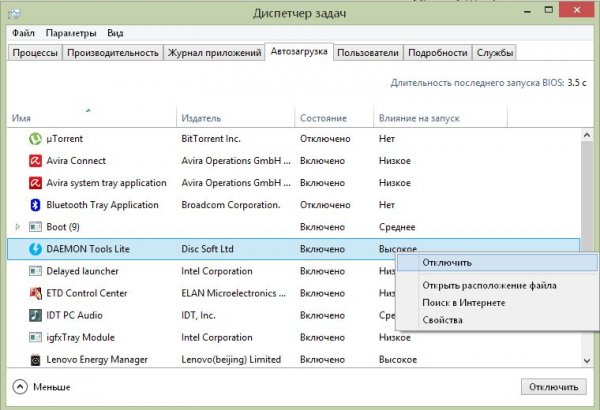Viewport: 600px width, 410px height.
Task: Click the Avira Connect red icon
Action: [35, 161]
